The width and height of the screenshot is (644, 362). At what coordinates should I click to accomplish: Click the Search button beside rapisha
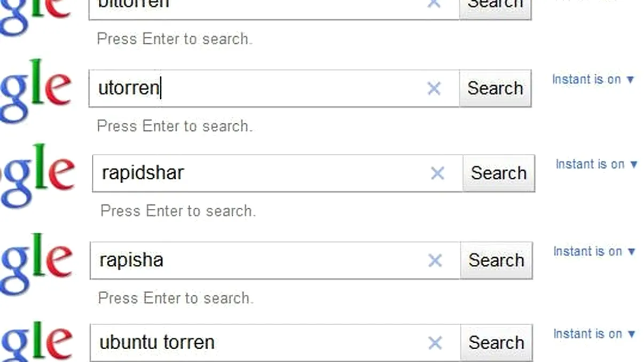[x=496, y=261]
